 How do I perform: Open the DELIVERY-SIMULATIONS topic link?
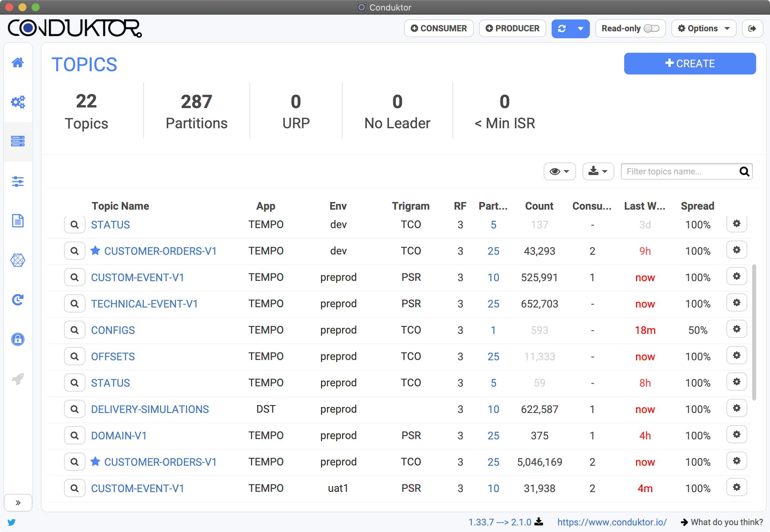[x=150, y=409]
